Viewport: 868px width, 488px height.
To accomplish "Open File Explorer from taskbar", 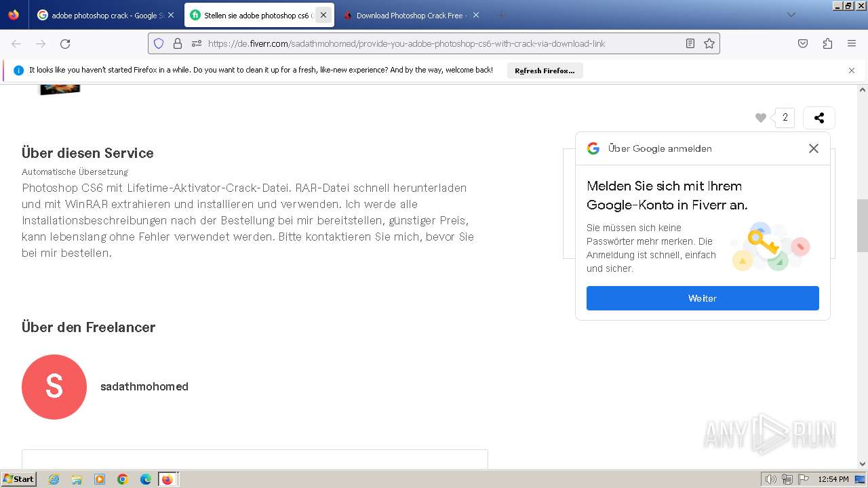I will pos(77,479).
